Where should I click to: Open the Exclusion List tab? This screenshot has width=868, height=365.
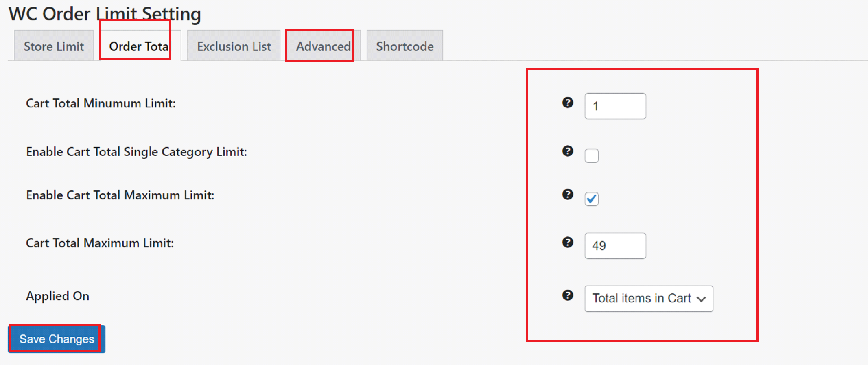coord(234,46)
